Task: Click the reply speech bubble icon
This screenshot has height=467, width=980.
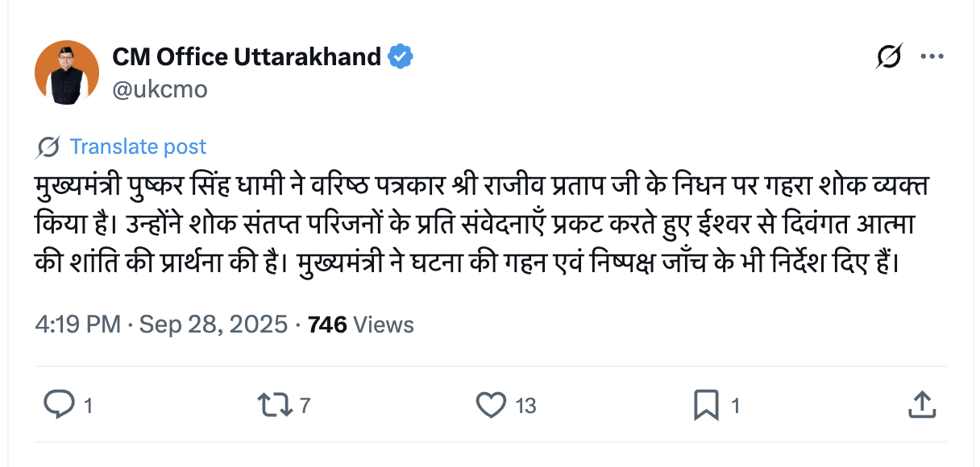Action: point(59,404)
